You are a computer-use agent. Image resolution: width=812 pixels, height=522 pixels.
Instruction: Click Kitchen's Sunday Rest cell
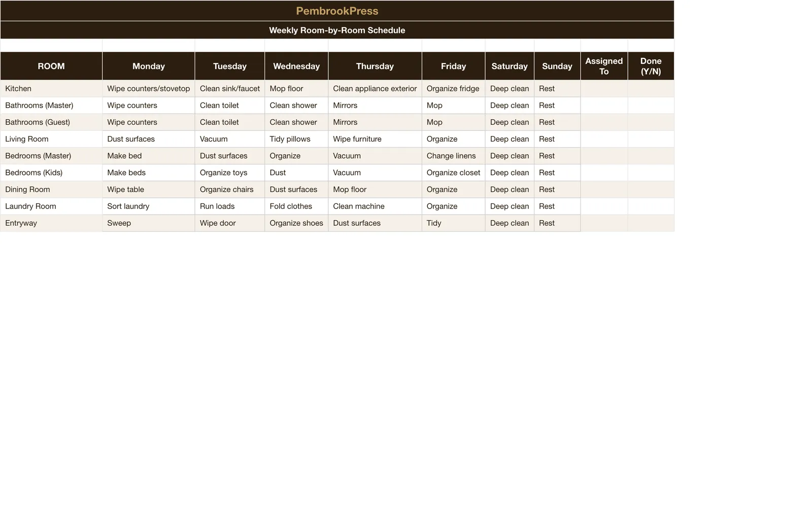tap(557, 88)
